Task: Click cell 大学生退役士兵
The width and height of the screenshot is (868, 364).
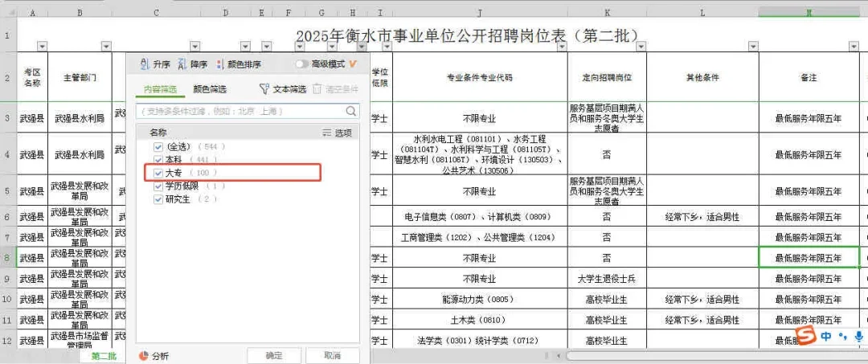Action: point(607,278)
